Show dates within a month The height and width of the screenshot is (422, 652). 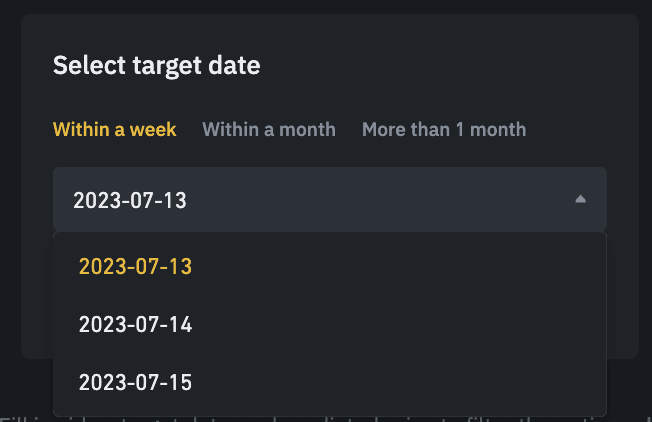[269, 129]
